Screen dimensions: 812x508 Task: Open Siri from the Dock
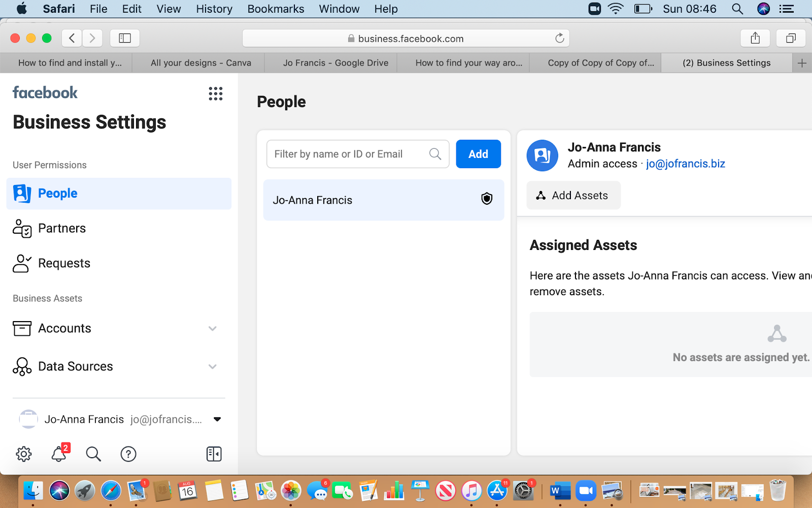pos(59,491)
